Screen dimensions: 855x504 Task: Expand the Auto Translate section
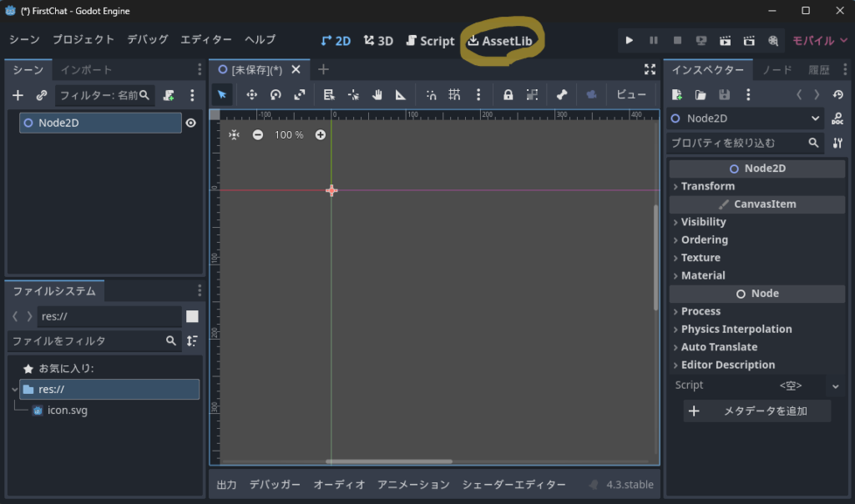point(756,347)
